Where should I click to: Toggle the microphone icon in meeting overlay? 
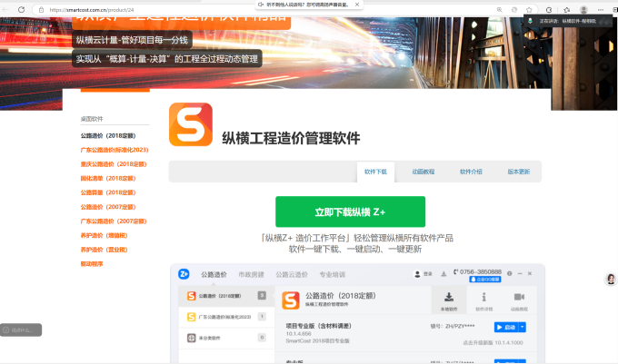530,21
